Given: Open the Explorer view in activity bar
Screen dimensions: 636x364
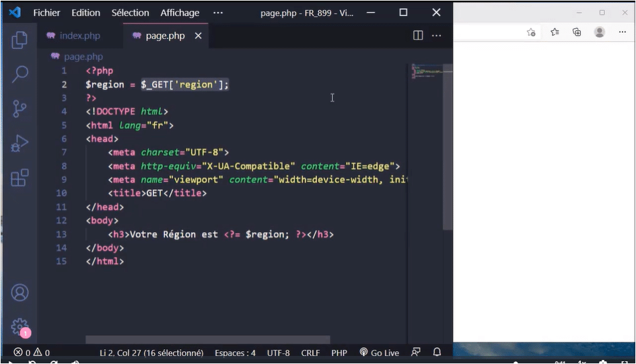Looking at the screenshot, I should pos(20,40).
